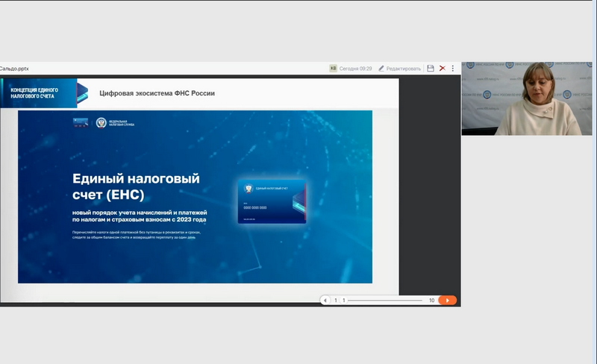597x364 pixels.
Task: Click the Редактировать edit button
Action: coord(399,69)
